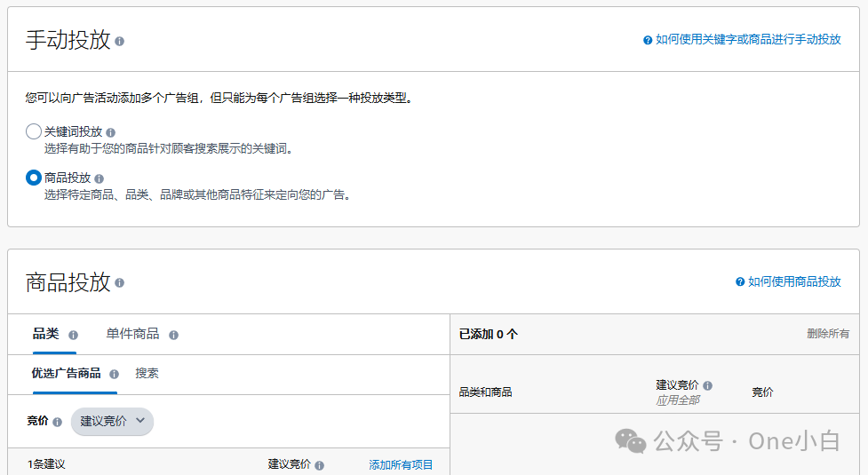This screenshot has width=868, height=475.
Task: Select the 关键词投放 radio button
Action: tap(34, 131)
